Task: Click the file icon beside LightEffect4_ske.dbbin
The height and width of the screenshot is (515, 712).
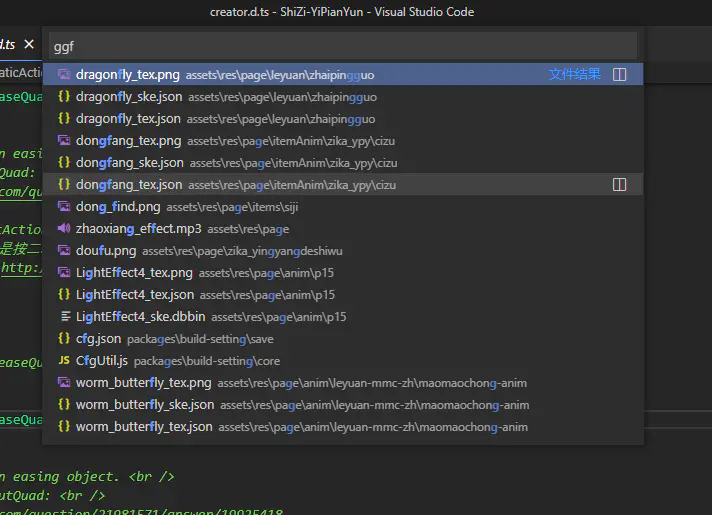Action: coord(64,317)
